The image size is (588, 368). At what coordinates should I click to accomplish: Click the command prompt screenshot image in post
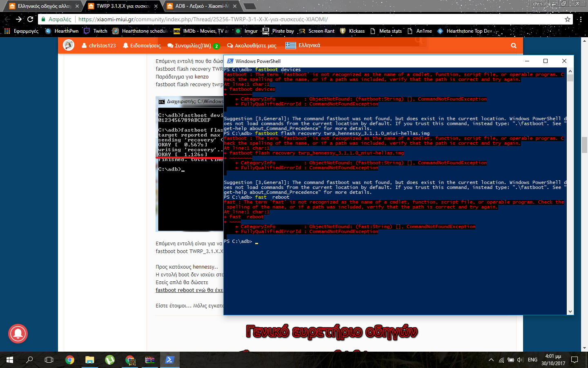coord(189,164)
